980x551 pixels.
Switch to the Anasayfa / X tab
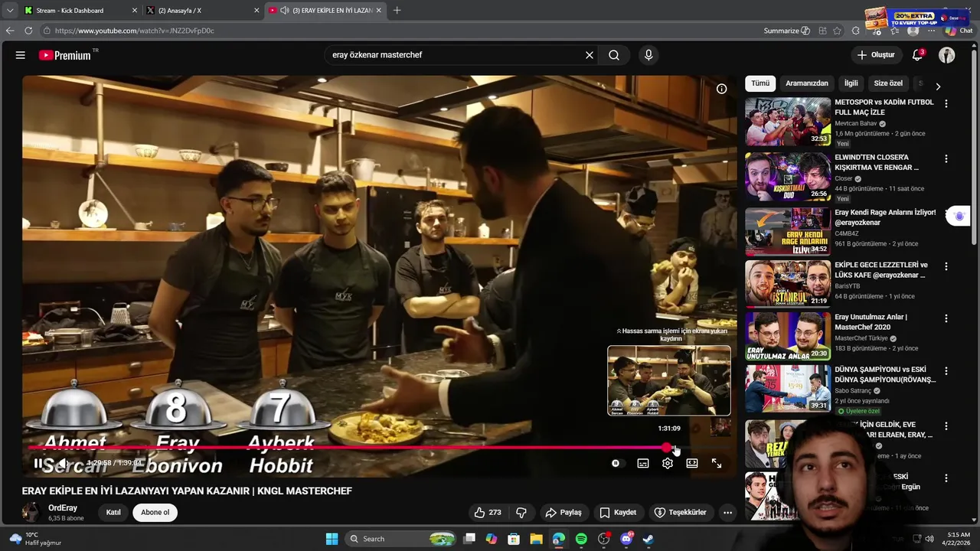click(x=203, y=10)
